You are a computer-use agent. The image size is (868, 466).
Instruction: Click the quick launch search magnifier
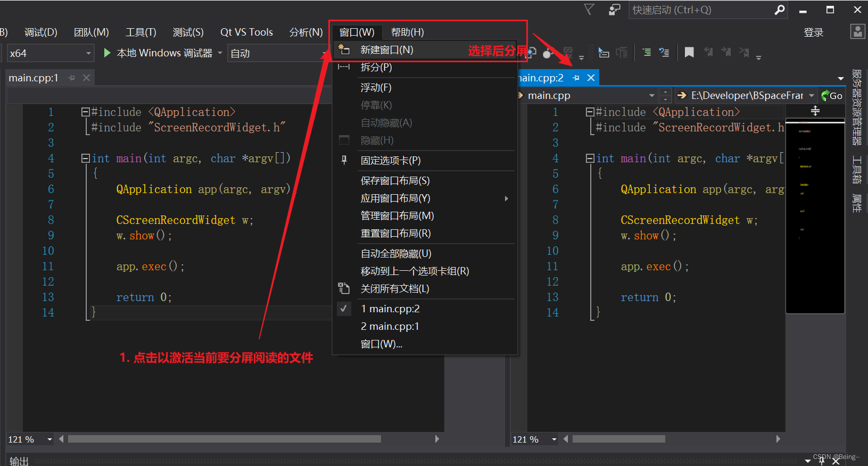[x=779, y=10]
